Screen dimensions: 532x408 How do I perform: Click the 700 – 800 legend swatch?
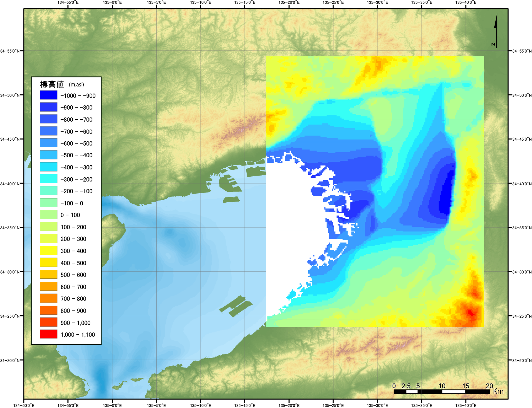(x=48, y=298)
